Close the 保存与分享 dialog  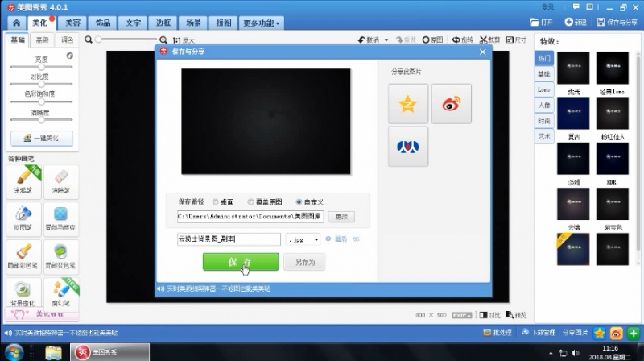click(482, 52)
